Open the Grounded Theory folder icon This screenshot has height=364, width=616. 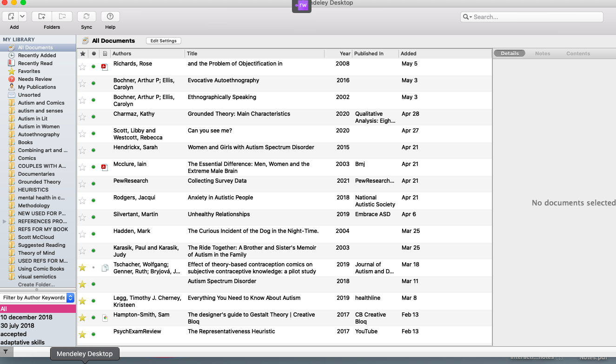tap(12, 182)
